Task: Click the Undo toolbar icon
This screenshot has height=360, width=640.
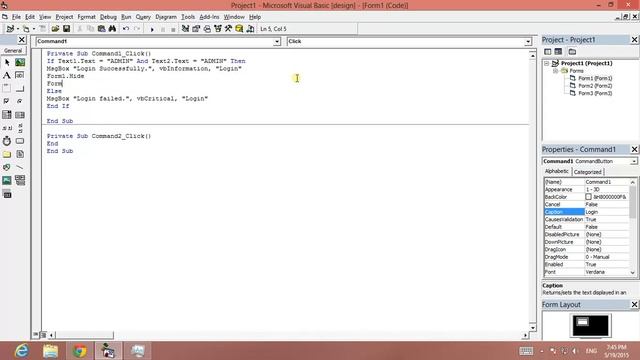Action: click(x=126, y=29)
